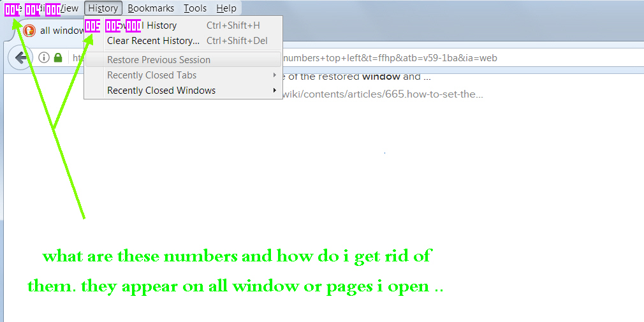Click the site information icon
Screen dimensions: 644x322
pos(44,57)
